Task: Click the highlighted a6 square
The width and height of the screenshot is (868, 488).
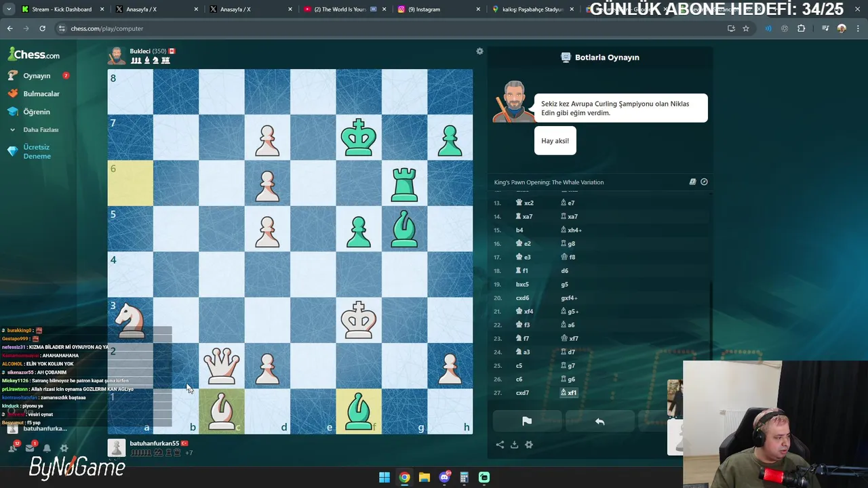Action: 130,183
